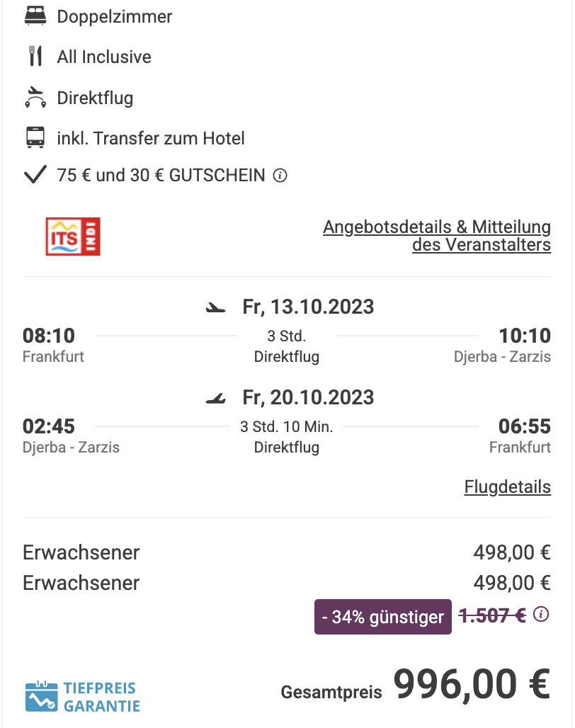Open the info icon beside GUTSCHEIN
The width and height of the screenshot is (575, 728).
280,176
